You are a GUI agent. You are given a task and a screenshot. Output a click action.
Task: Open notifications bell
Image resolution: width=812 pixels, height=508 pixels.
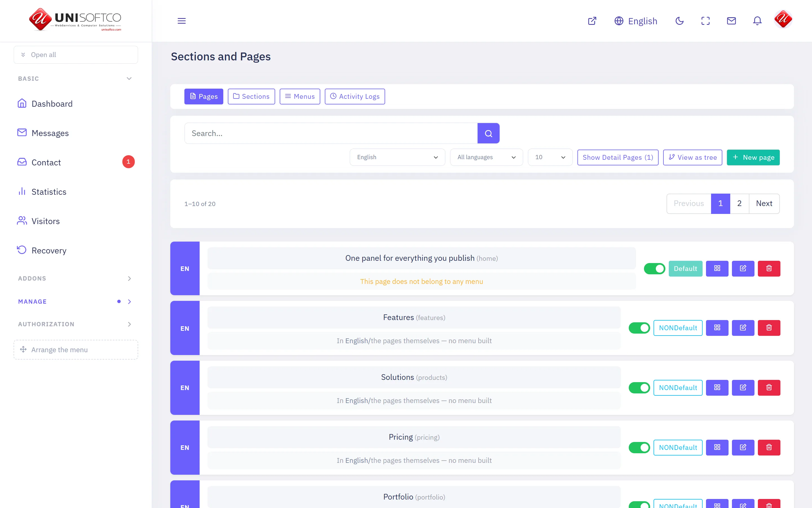click(757, 21)
